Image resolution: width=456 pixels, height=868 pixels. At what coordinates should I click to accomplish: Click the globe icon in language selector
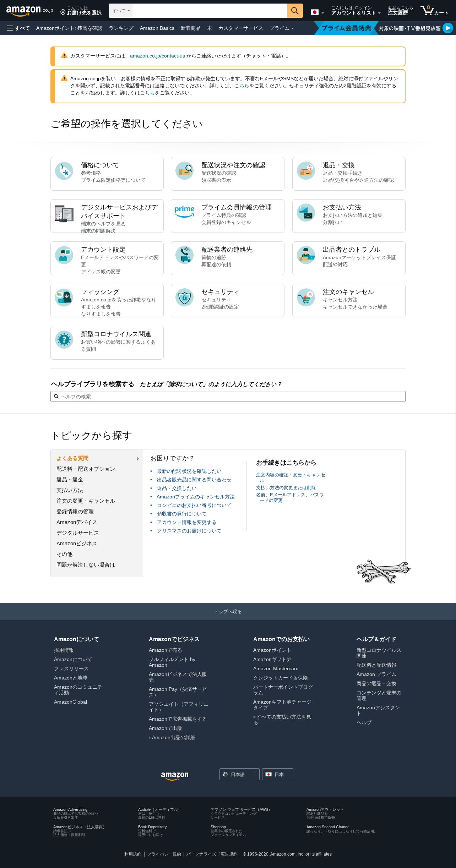pyautogui.click(x=225, y=774)
